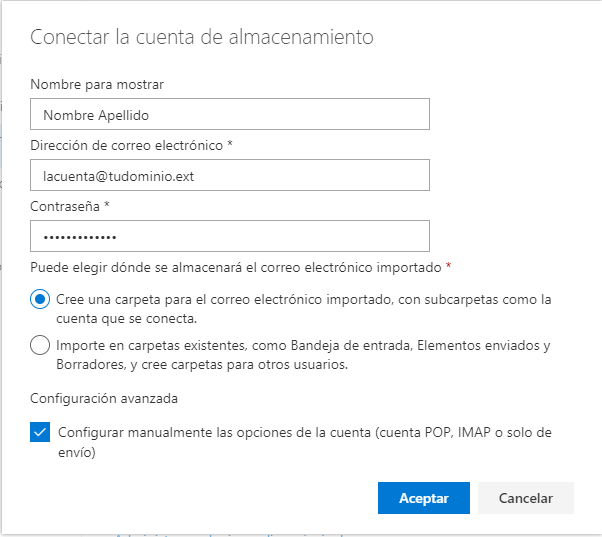Click the "Dirección de correo electrónico" label
This screenshot has width=602, height=537.
click(127, 145)
